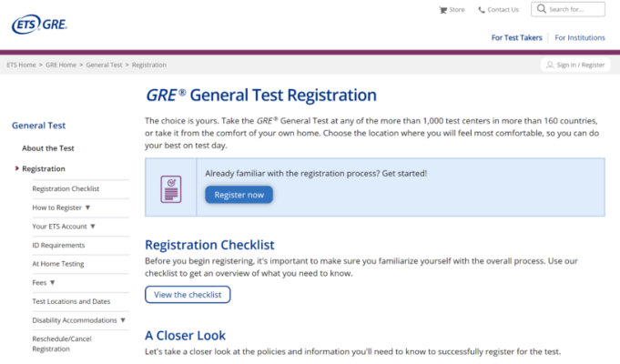Open ETS Home breadcrumb link

21,66
